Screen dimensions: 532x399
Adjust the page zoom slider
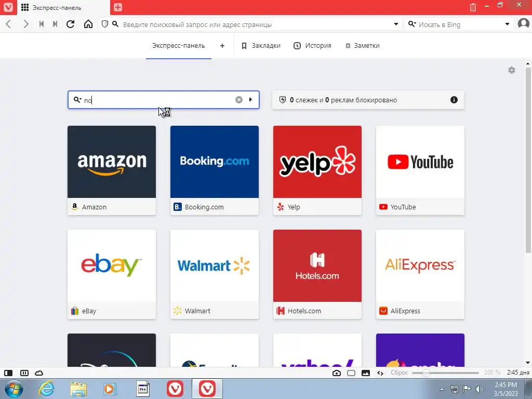[x=445, y=373]
